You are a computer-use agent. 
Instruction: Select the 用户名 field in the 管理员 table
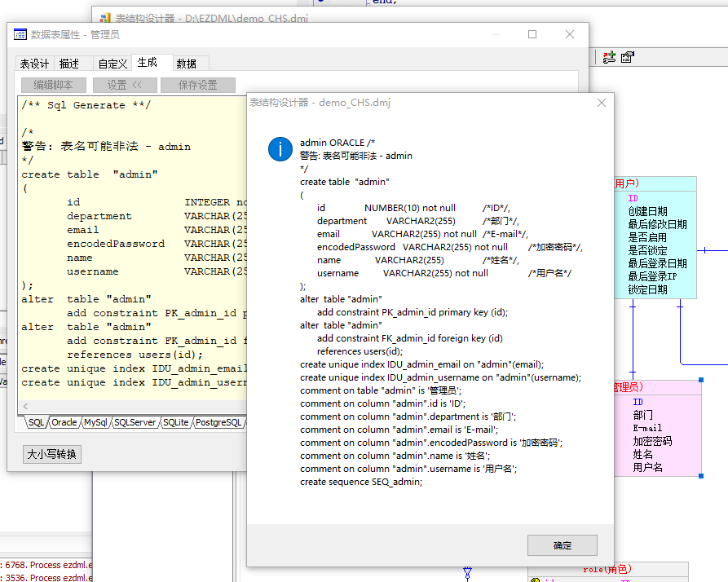(647, 467)
